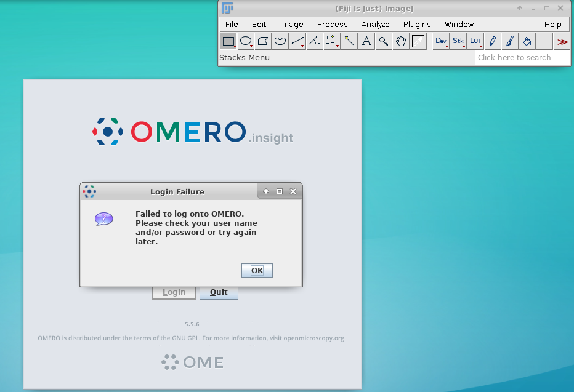This screenshot has width=574, height=392.
Task: Grab the hand scrolling tool
Action: [x=400, y=41]
